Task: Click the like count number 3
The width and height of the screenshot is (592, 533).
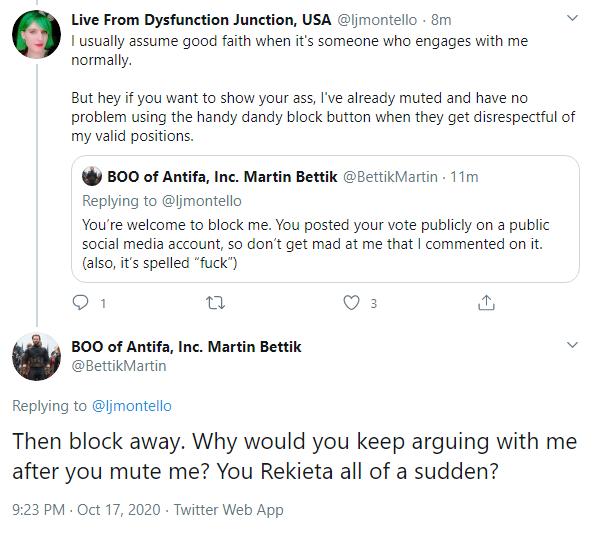Action: coord(373,303)
